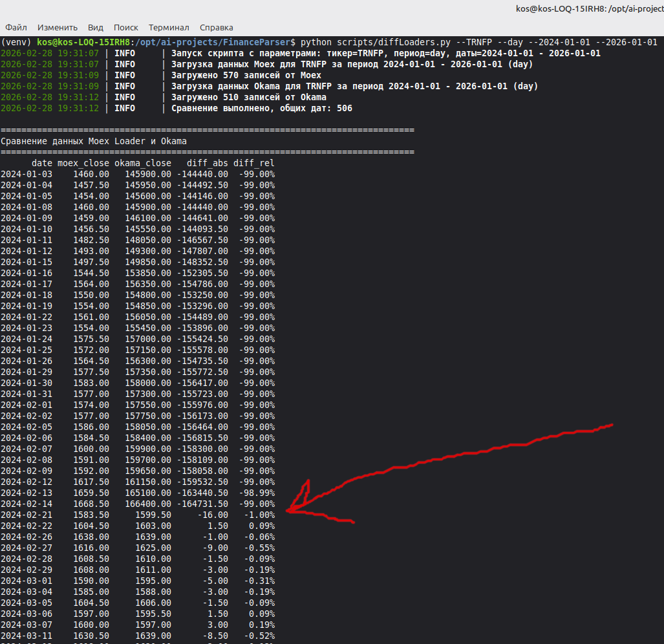Image resolution: width=664 pixels, height=644 pixels.
Task: Click the log line 'Загружено 510 записей от Okama'
Action: point(249,97)
